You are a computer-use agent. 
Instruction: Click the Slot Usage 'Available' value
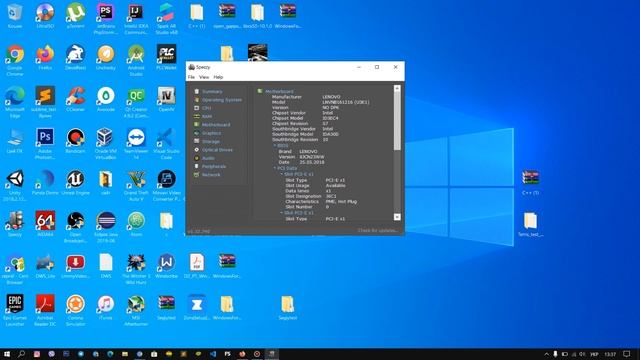(336, 186)
